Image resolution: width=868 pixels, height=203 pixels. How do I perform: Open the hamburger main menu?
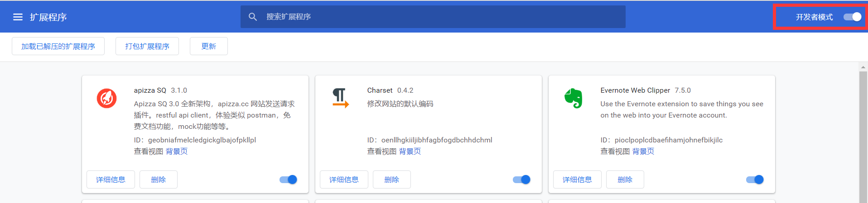18,17
